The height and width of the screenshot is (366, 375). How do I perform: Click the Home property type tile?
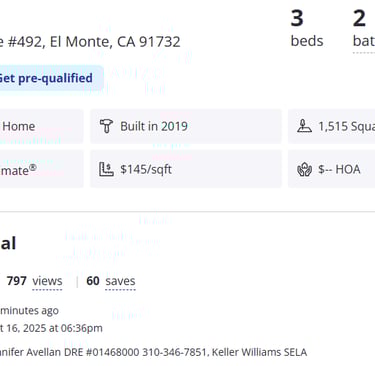click(41, 126)
